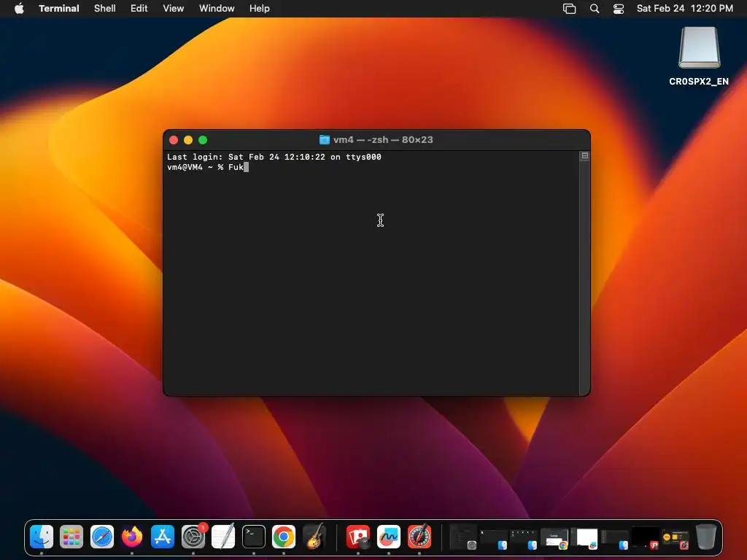Open the Trash in the Dock
The image size is (747, 560).
pyautogui.click(x=706, y=537)
